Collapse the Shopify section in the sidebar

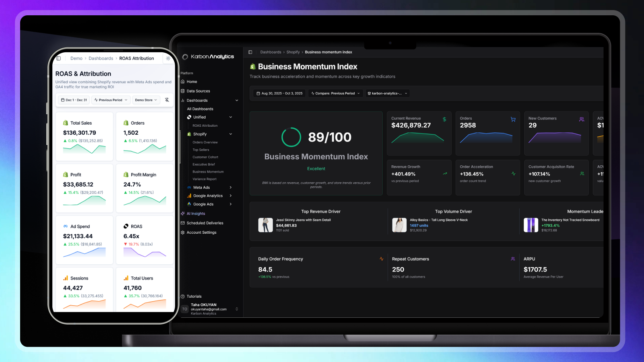tap(230, 134)
